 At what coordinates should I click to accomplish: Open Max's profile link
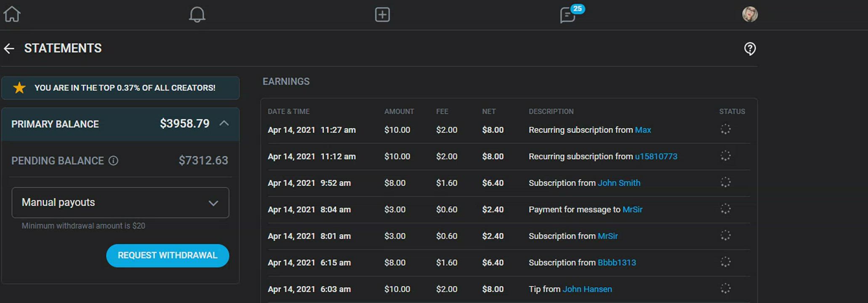643,130
